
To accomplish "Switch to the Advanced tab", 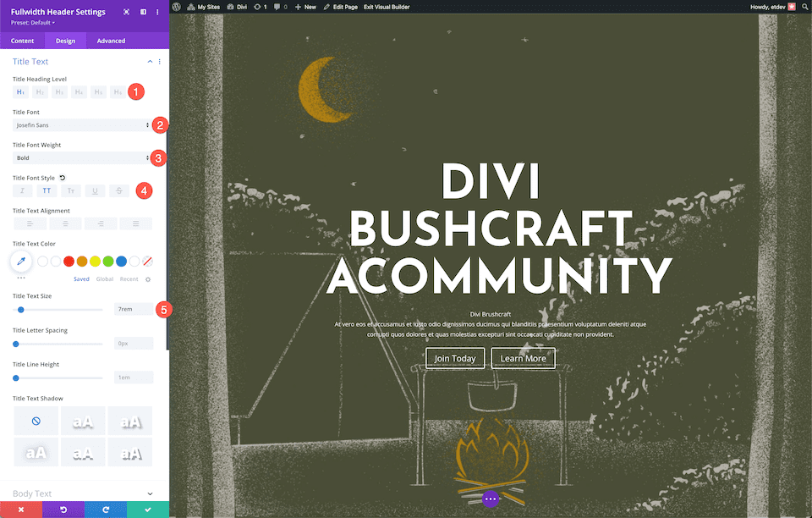I will coord(111,41).
